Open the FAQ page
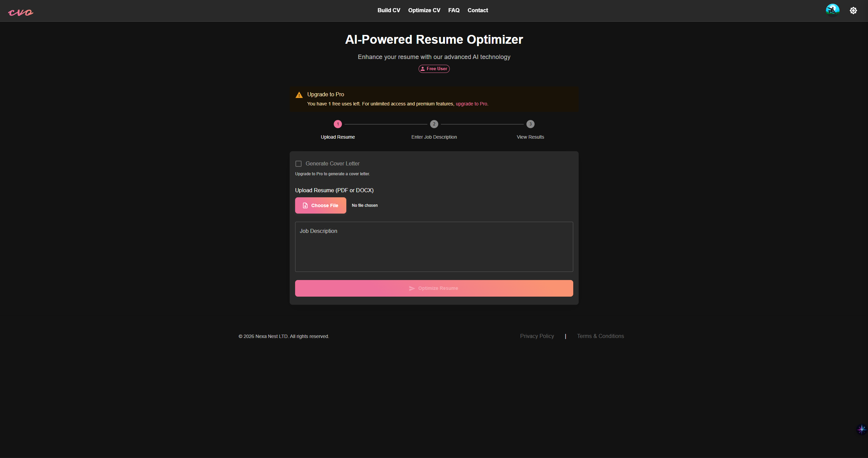This screenshot has height=458, width=868. pos(454,11)
